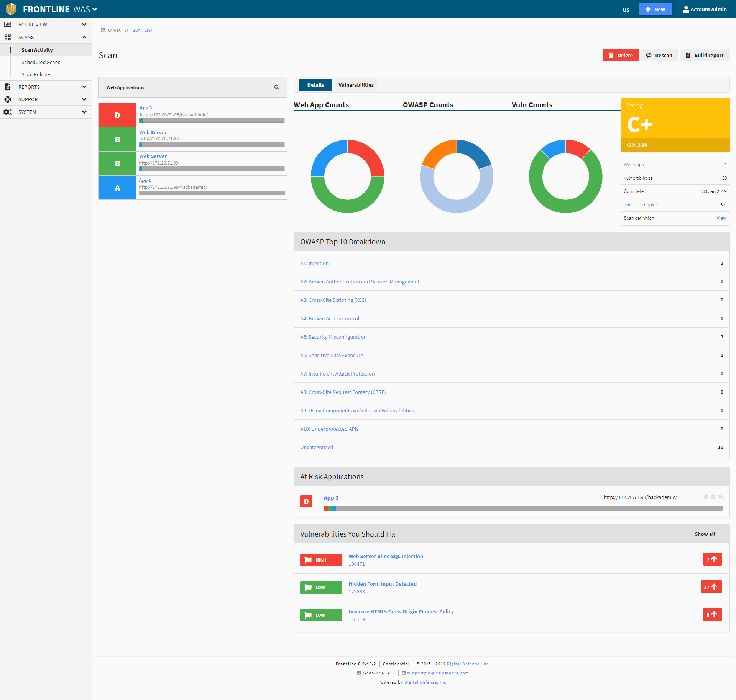
Task: Open A5: Security Misconfiguration link
Action: click(x=333, y=337)
